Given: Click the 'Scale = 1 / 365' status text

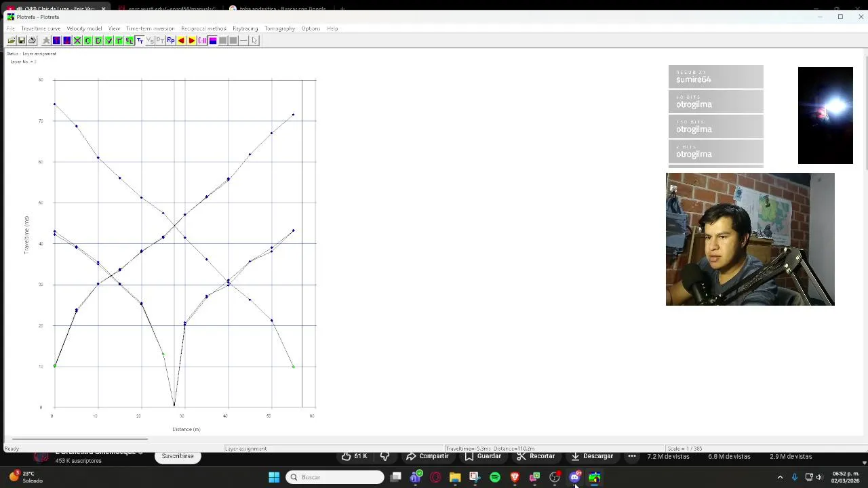Looking at the screenshot, I should point(686,449).
